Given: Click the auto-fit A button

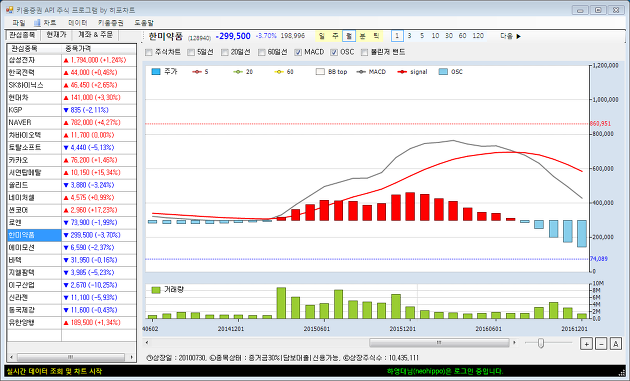Looking at the screenshot, I should (x=616, y=344).
